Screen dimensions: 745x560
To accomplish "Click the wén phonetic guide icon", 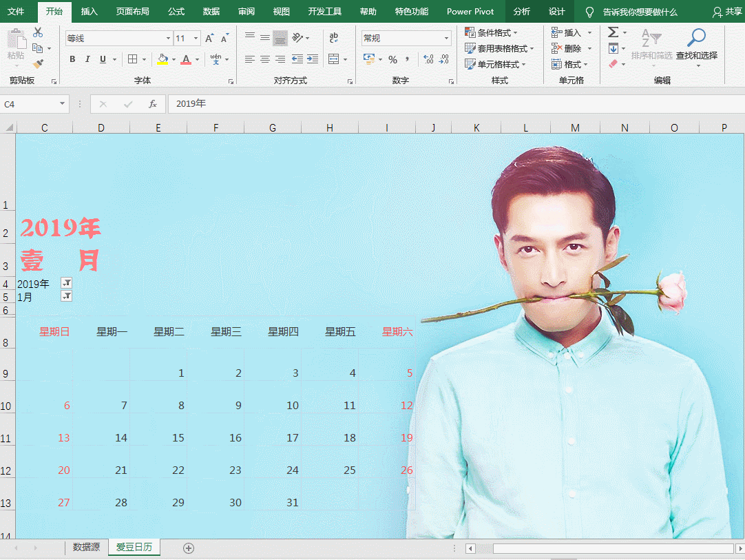I will pos(216,59).
